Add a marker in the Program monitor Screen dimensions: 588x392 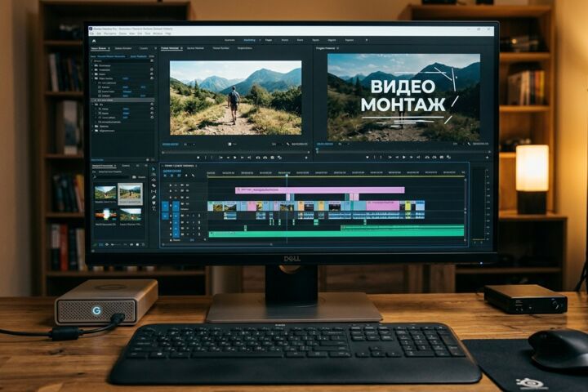(367, 158)
